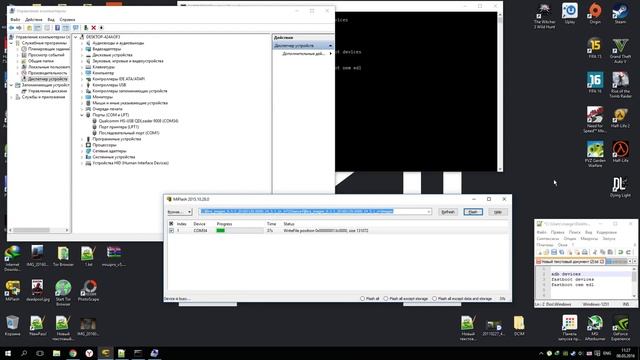Open The Witcher 3 Wild Hunt shortcut
This screenshot has width=640, height=360.
tap(544, 16)
